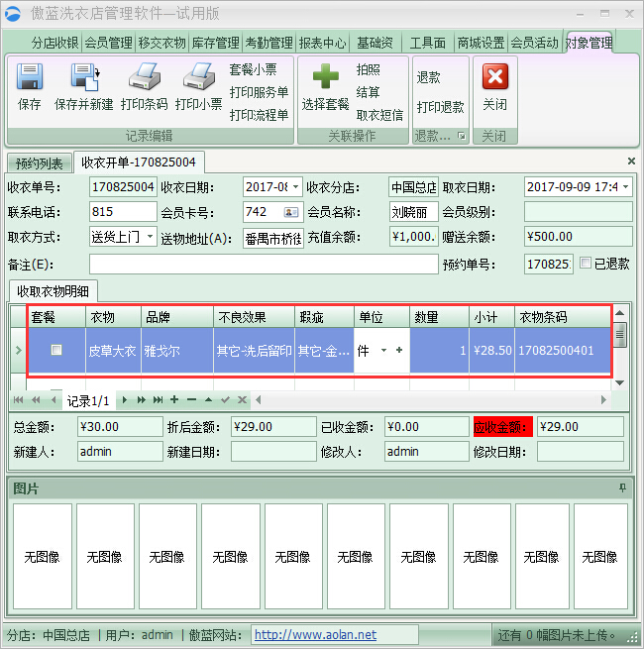Click the 保存并新建 save-and-new icon
The height and width of the screenshot is (649, 644).
(83, 78)
